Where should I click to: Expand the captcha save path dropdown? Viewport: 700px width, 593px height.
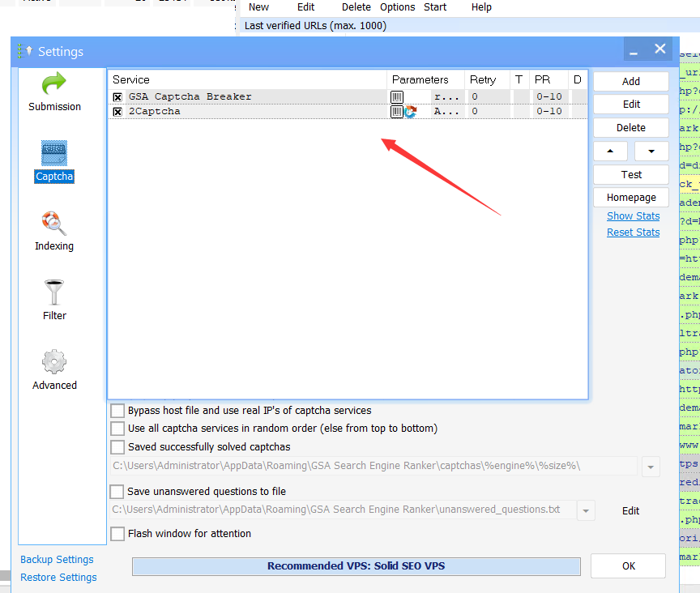[x=651, y=467]
